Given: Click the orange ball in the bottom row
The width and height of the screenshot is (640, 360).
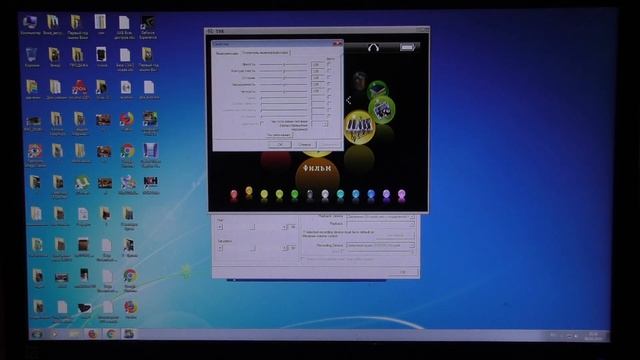Looking at the screenshot, I should coord(249,192).
